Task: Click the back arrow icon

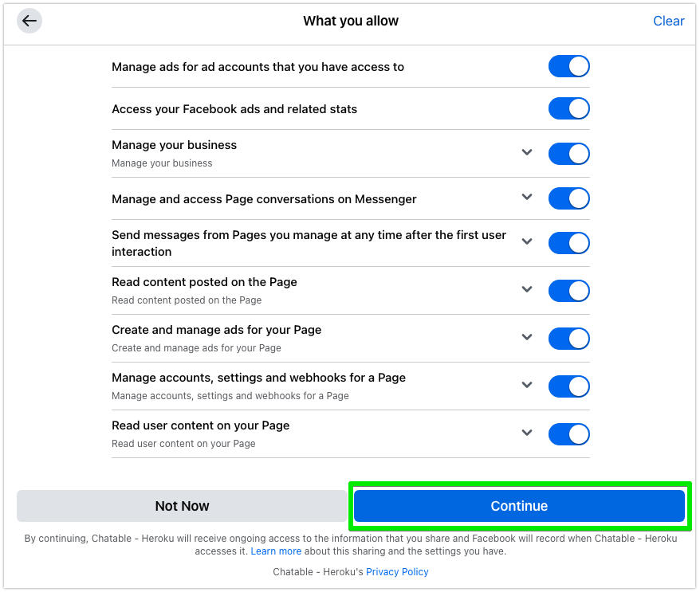Action: click(x=29, y=22)
